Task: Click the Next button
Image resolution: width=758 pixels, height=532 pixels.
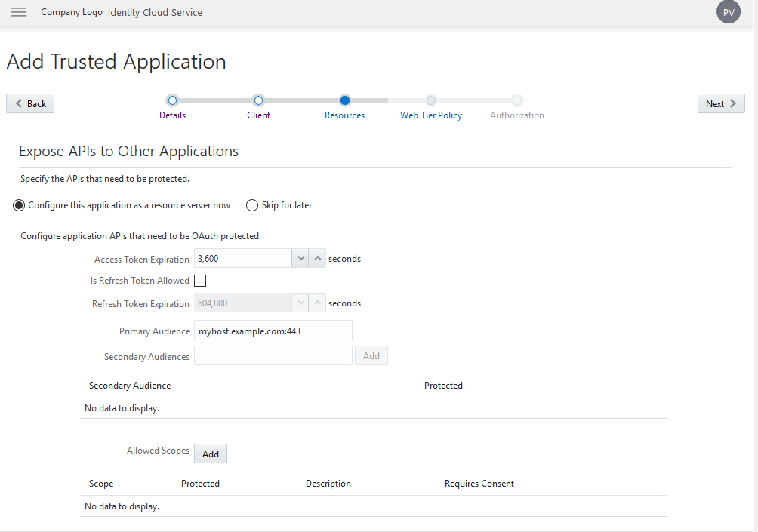Action: [x=720, y=103]
